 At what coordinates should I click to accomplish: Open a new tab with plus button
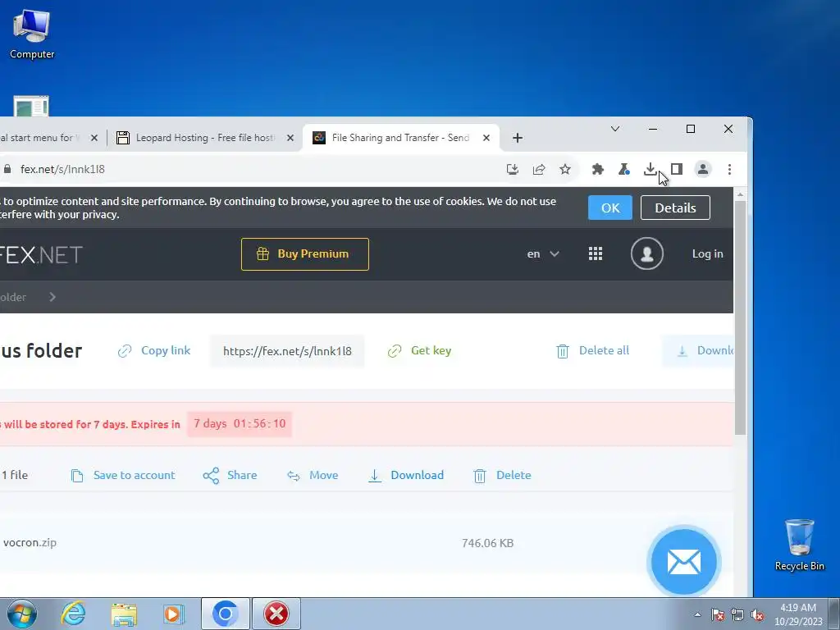point(517,138)
